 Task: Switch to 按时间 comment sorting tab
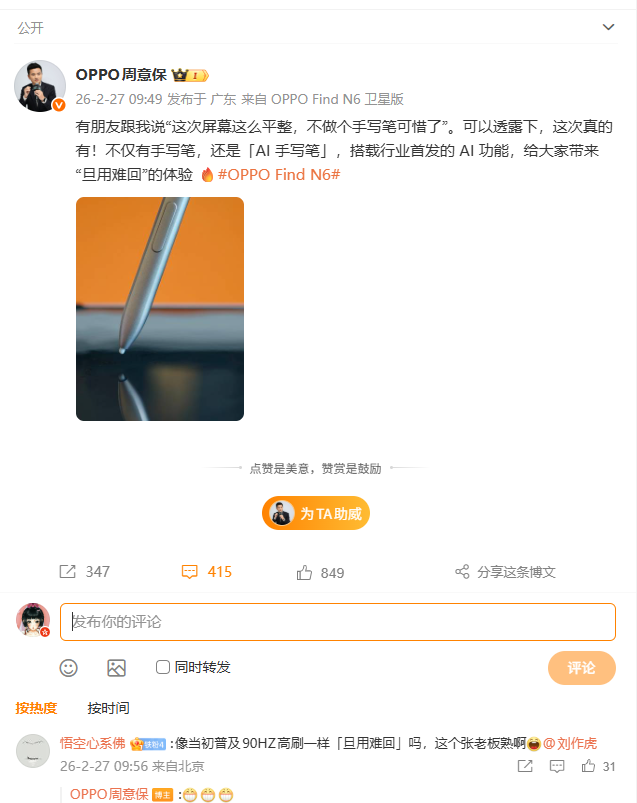click(109, 708)
